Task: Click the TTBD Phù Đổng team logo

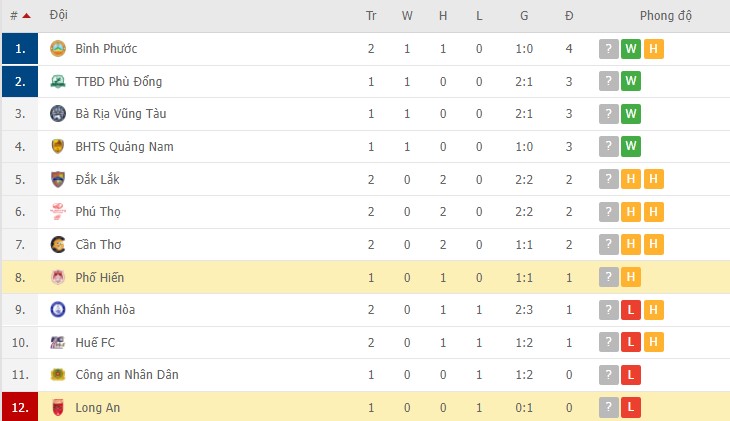Action: pyautogui.click(x=57, y=81)
